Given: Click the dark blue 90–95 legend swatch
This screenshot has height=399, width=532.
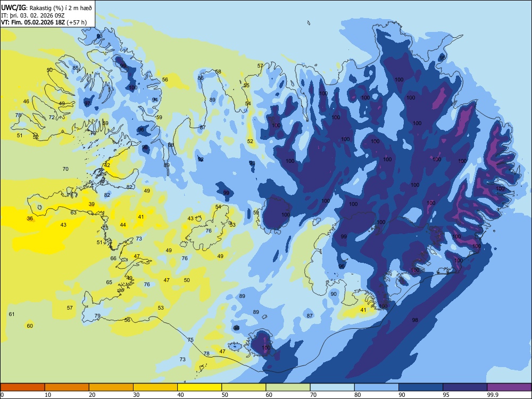Looking at the screenshot, I should click(x=421, y=387).
